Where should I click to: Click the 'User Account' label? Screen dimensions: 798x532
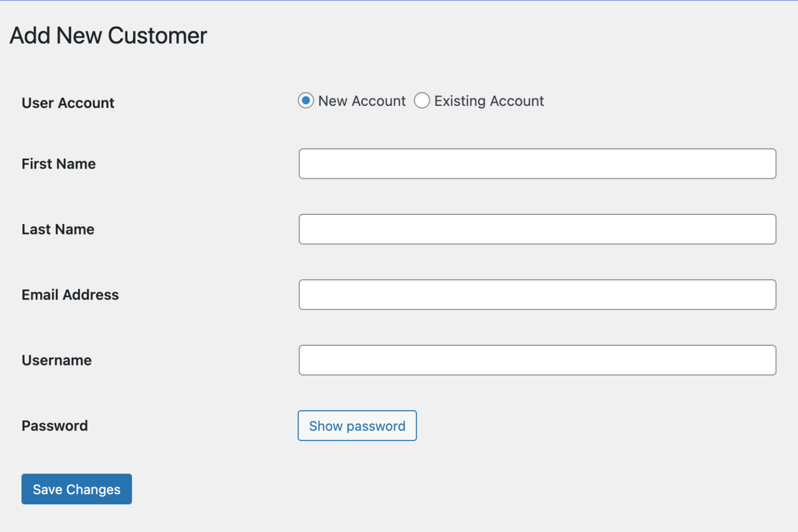point(68,103)
